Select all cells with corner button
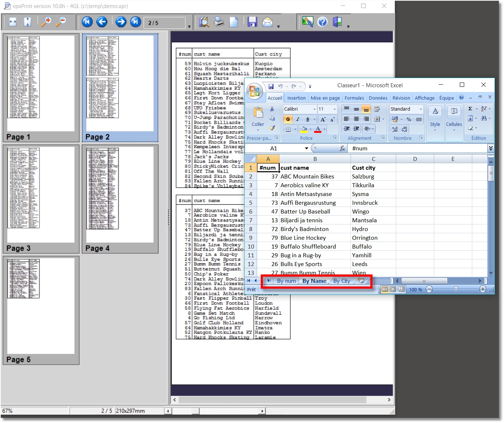Screen dimensions: 504x423 click(251, 159)
